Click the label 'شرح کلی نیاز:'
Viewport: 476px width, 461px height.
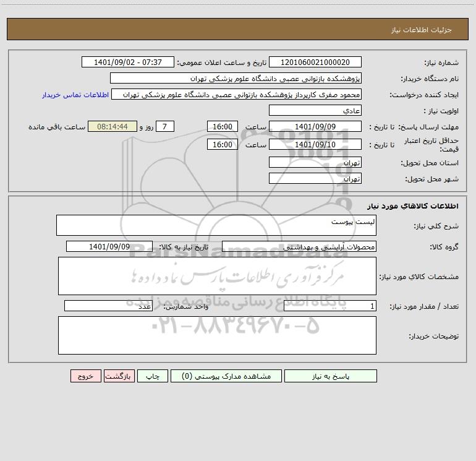click(x=436, y=226)
